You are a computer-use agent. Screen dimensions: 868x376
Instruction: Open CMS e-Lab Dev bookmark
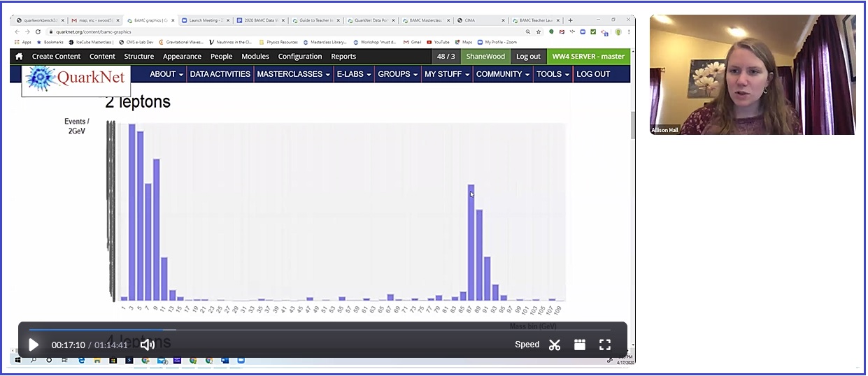tap(137, 43)
